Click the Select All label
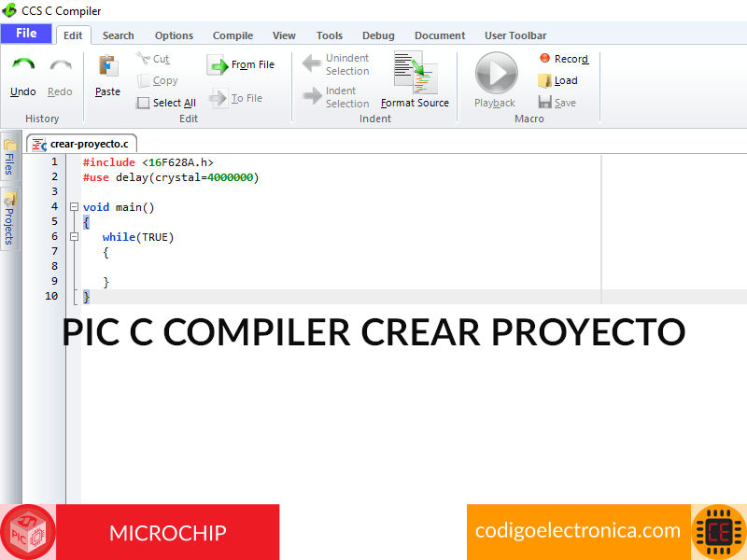 tap(175, 103)
